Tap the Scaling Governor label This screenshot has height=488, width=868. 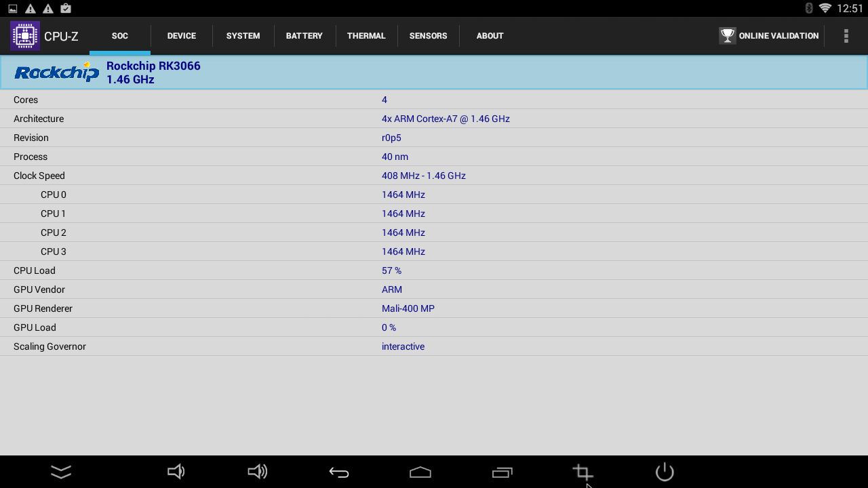(50, 346)
